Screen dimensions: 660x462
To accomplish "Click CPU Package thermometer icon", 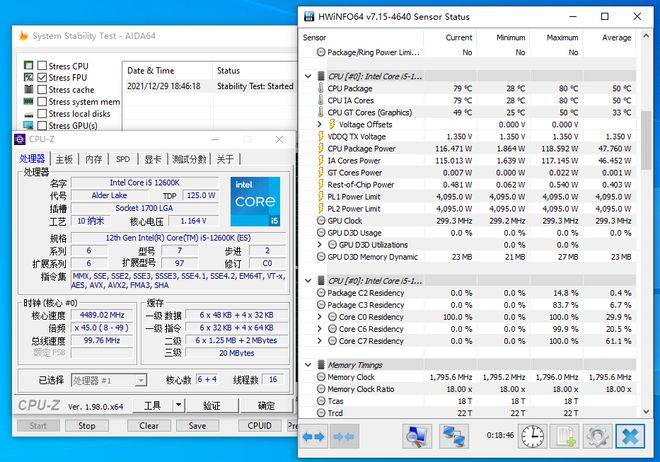I will [x=321, y=88].
